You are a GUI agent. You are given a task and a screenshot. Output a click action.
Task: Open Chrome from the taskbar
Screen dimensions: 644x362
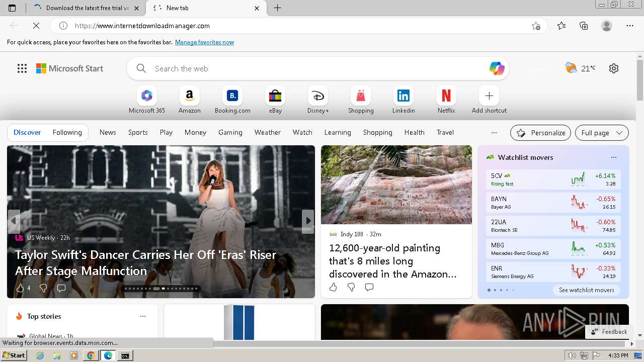tap(91, 355)
